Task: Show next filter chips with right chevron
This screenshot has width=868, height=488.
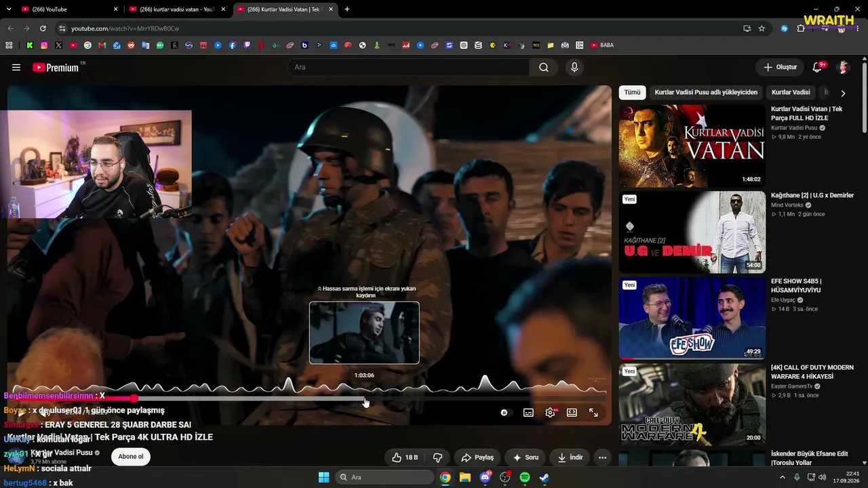Action: pos(843,93)
